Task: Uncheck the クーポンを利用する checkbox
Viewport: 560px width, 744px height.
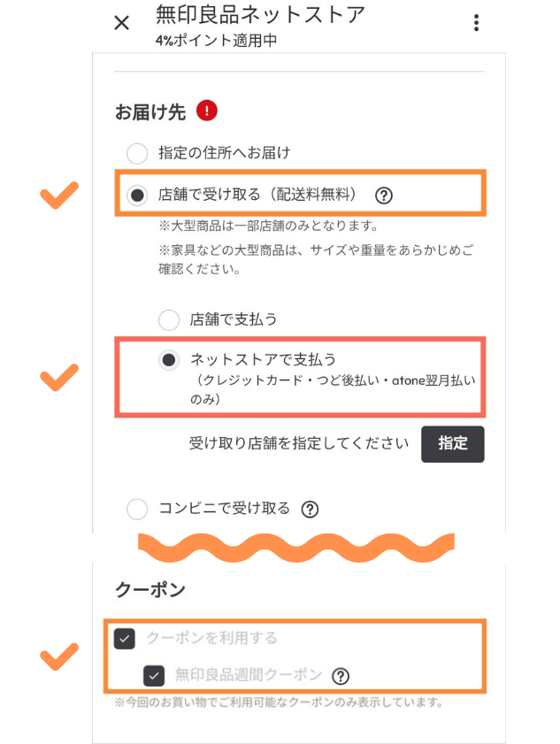Action: 125,638
